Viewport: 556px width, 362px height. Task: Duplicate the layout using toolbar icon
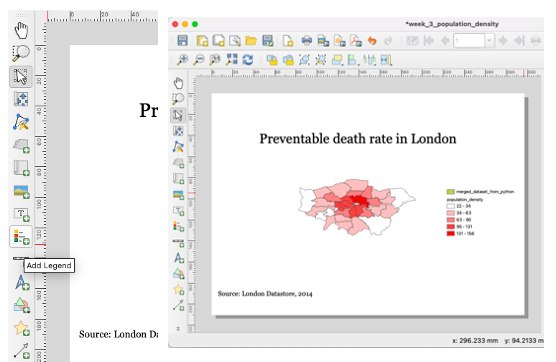218,41
